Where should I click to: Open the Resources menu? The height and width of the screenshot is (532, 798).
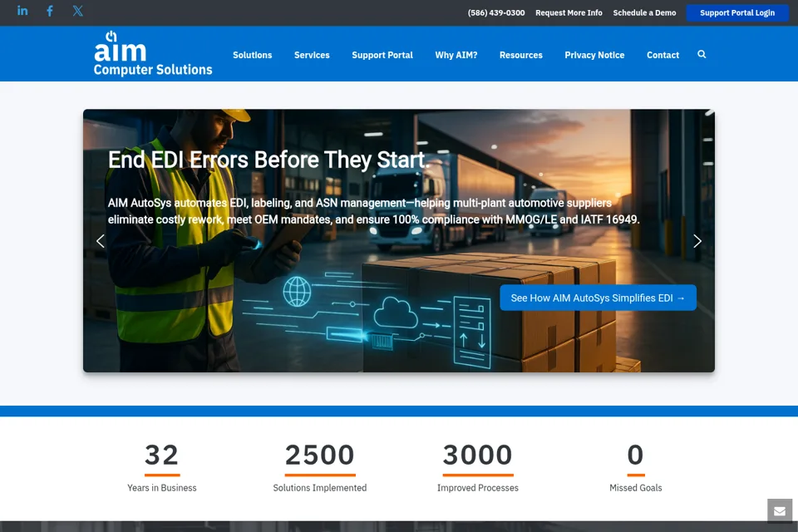(521, 55)
